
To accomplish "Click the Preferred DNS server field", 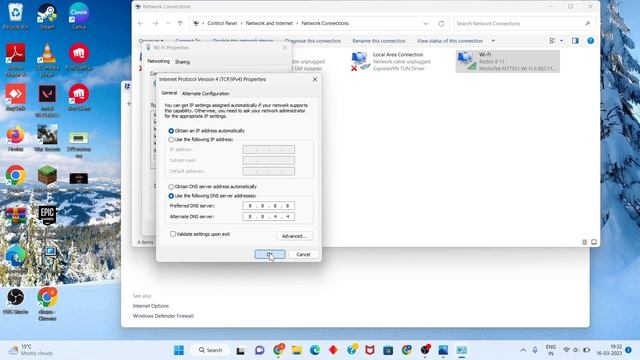I will 269,206.
